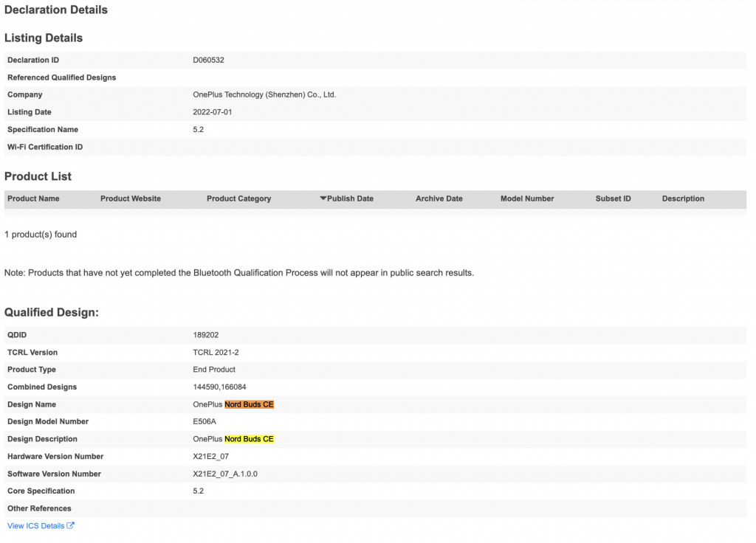Click the "1 product(s) found" text
756x543 pixels.
[41, 235]
